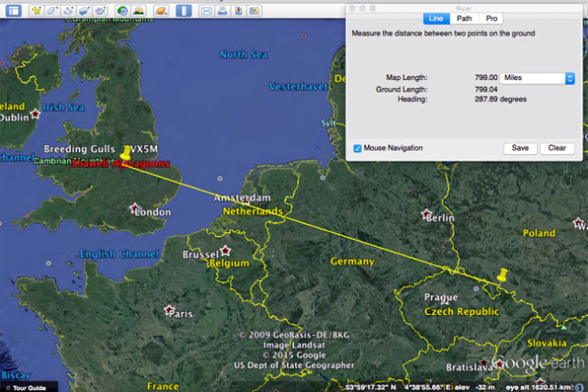Click the Map Length value 799.00
The width and height of the screenshot is (588, 392).
[486, 78]
